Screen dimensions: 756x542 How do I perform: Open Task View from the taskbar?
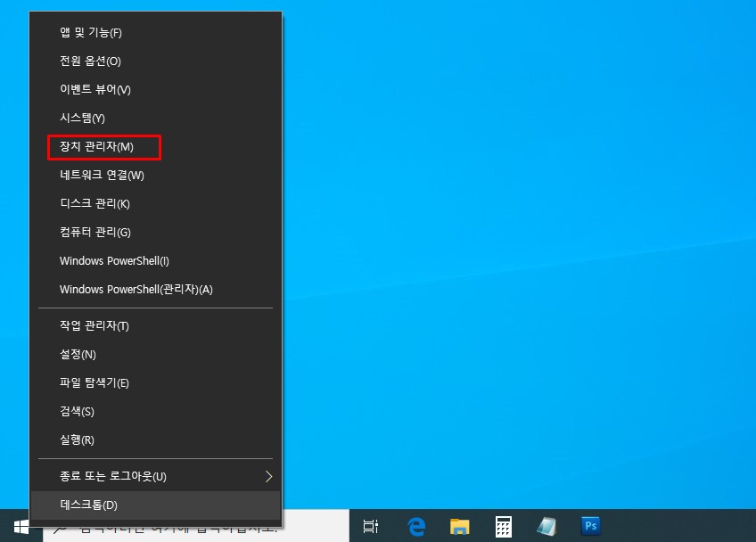coord(370,526)
